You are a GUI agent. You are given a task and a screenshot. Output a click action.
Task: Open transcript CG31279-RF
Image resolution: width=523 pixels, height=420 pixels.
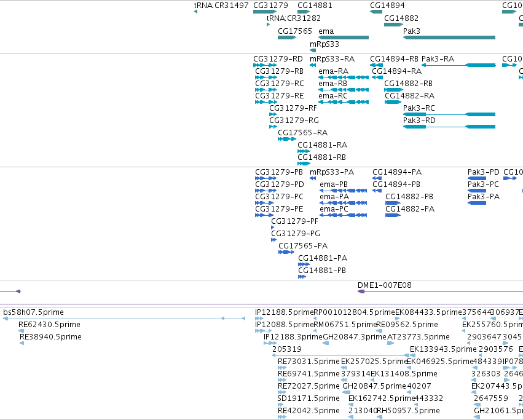click(293, 108)
